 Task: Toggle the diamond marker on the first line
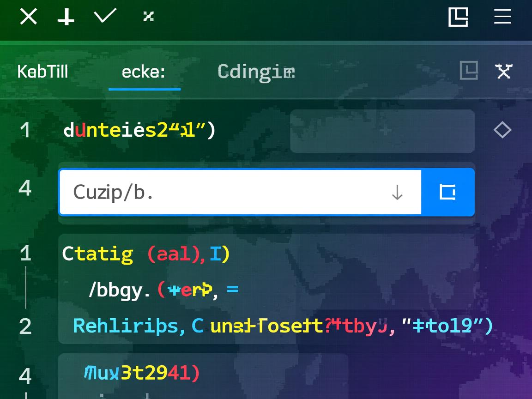click(x=502, y=130)
